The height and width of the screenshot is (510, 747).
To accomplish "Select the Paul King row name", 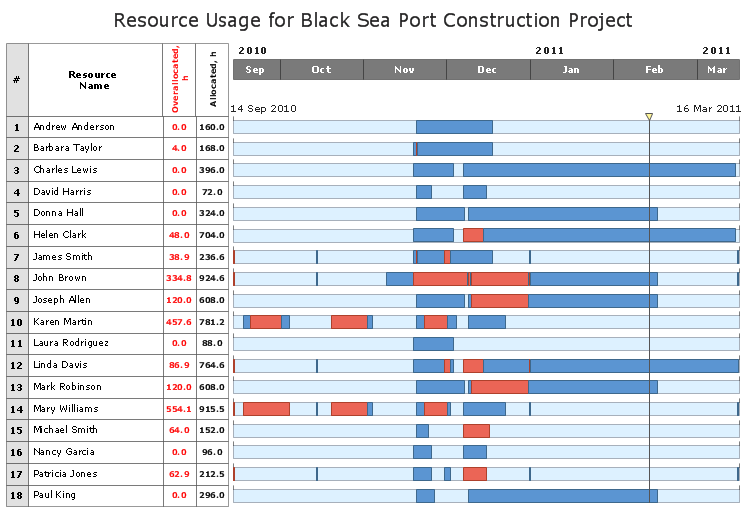I will [x=54, y=495].
